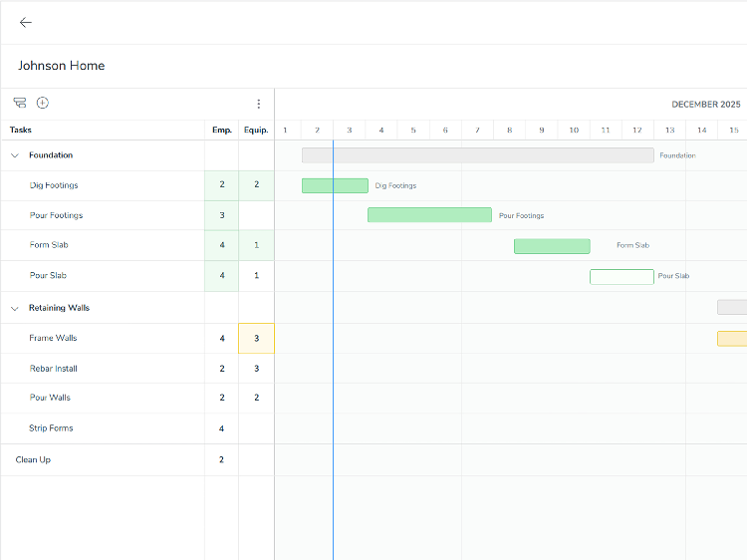Viewport: 747px width, 560px height.
Task: Click the back arrow icon
Action: pos(26,22)
